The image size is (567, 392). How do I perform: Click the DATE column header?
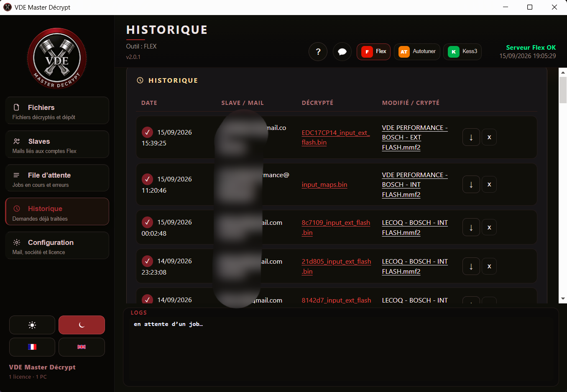[149, 103]
